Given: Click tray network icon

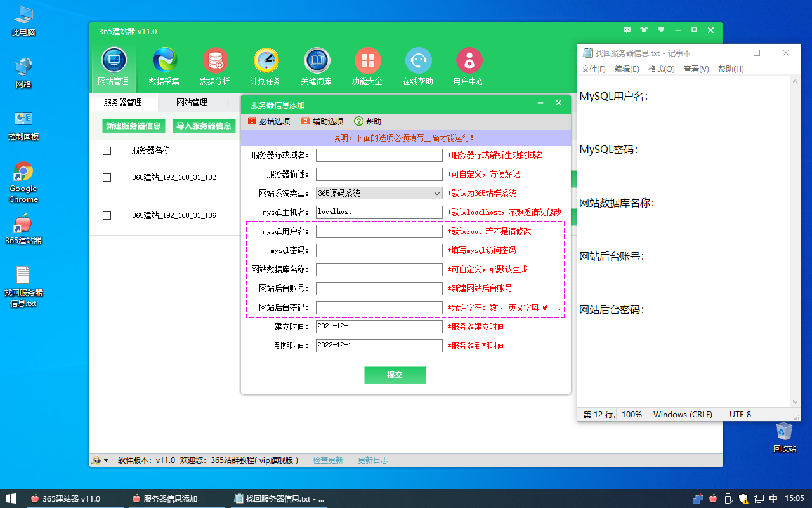Looking at the screenshot, I should pos(758,498).
